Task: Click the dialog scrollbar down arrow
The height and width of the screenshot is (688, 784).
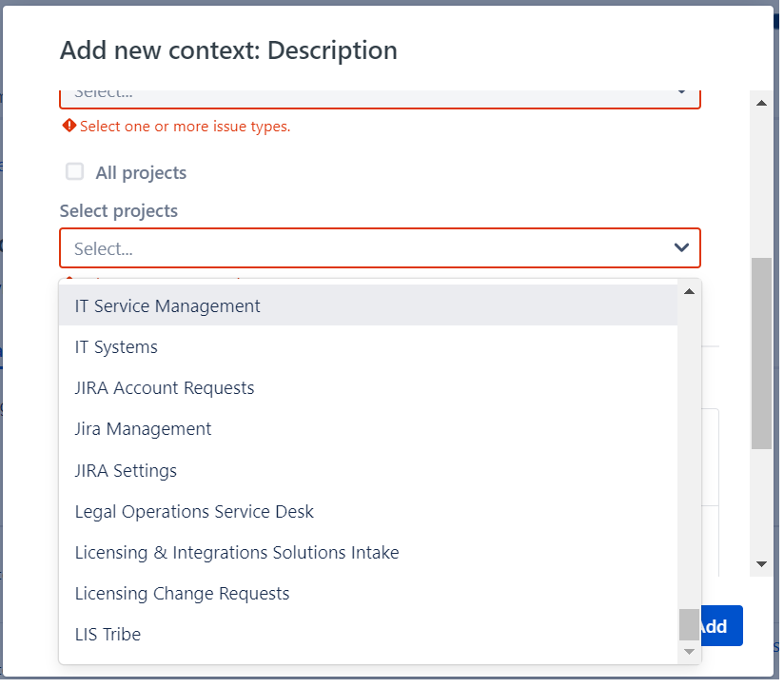Action: click(760, 564)
